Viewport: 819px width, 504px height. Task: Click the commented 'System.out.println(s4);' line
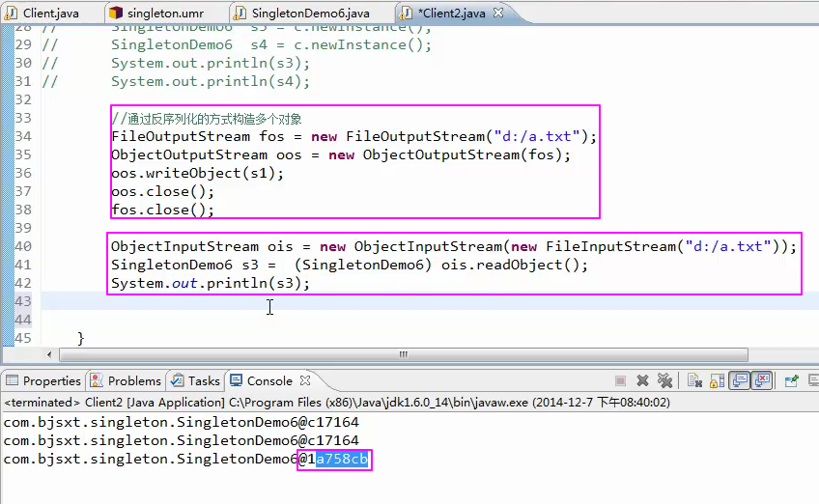point(211,81)
